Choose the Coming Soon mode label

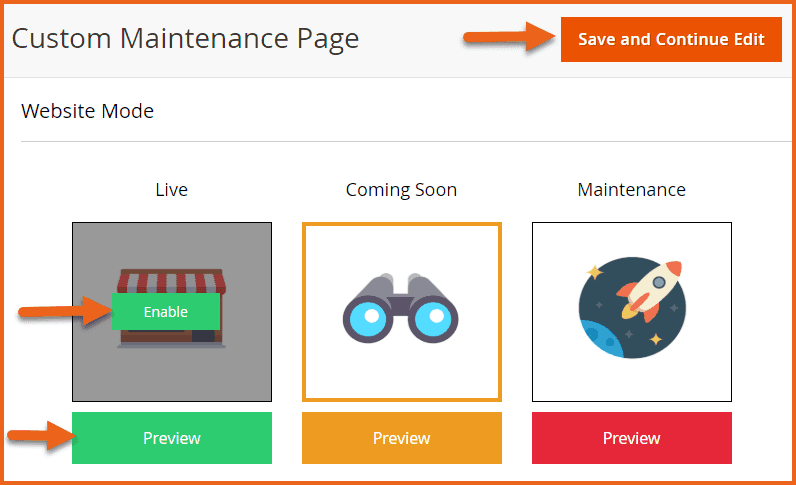(x=401, y=189)
